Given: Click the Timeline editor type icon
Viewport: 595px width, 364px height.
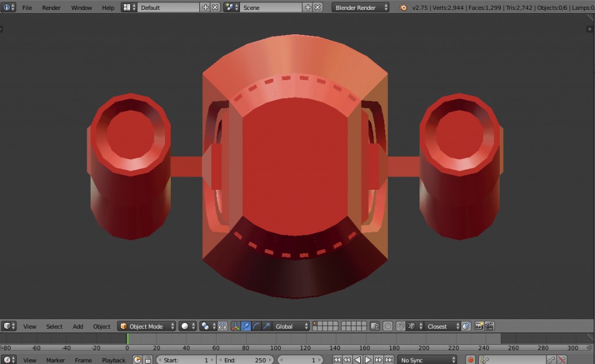Looking at the screenshot, I should pos(6,360).
